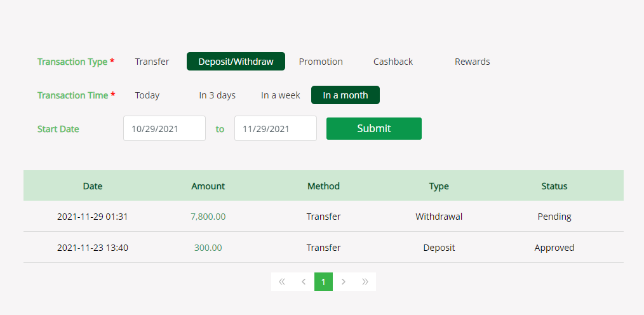Show transactions in a week
The width and height of the screenshot is (644, 315).
coord(281,95)
